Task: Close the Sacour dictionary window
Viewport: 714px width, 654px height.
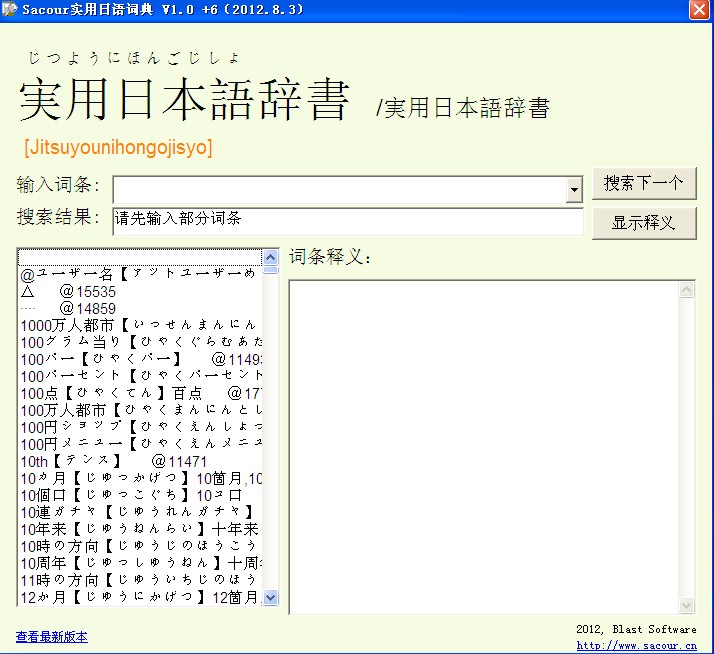Action: click(699, 10)
